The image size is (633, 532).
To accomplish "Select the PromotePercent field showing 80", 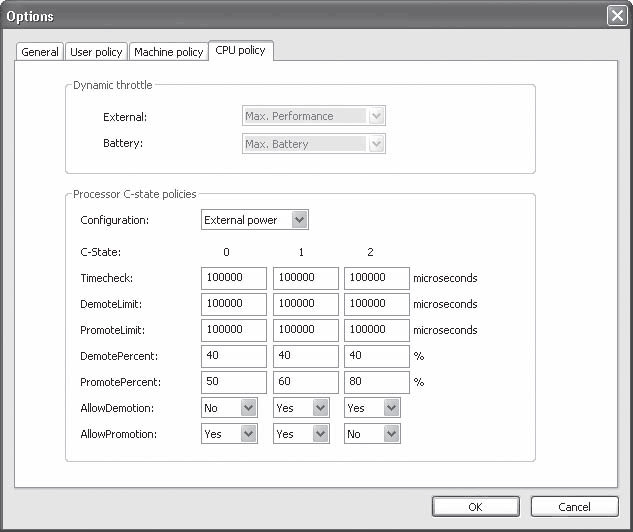I will 376,382.
